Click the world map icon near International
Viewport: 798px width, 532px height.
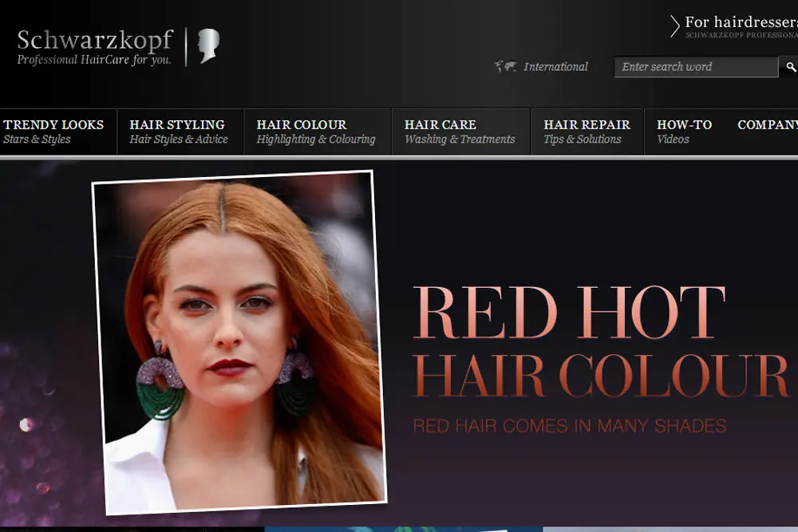click(506, 66)
